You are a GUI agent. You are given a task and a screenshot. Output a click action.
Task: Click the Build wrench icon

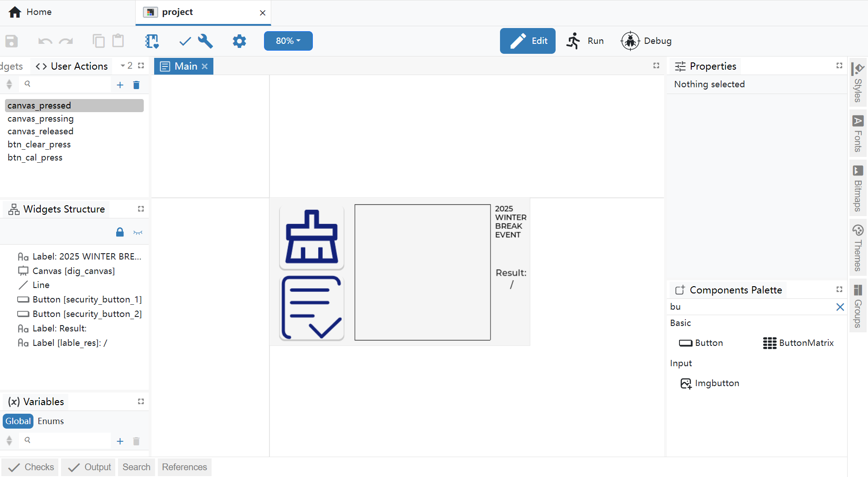point(206,41)
